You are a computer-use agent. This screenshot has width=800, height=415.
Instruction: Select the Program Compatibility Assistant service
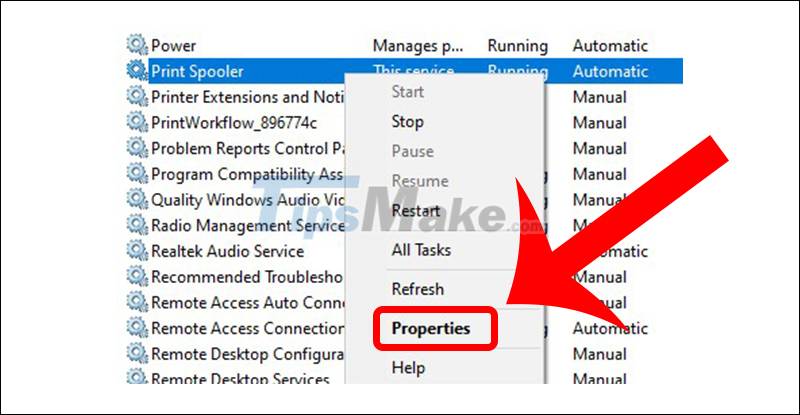(x=247, y=174)
